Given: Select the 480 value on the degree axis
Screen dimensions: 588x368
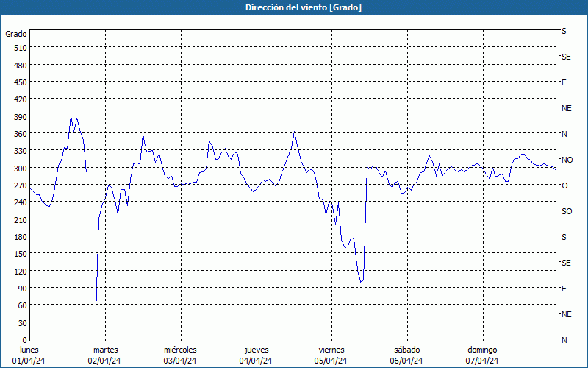Looking at the screenshot, I should pos(21,65).
